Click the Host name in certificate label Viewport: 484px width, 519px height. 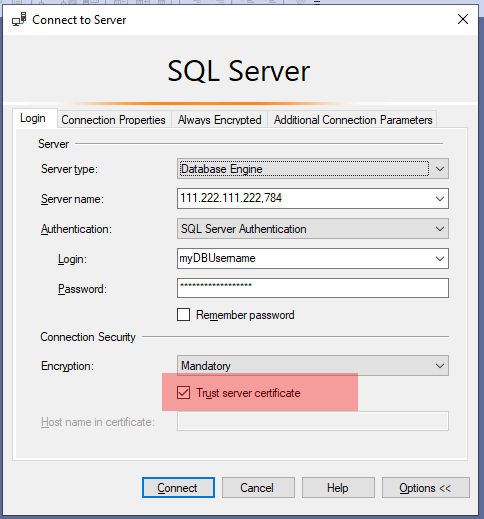[98, 422]
